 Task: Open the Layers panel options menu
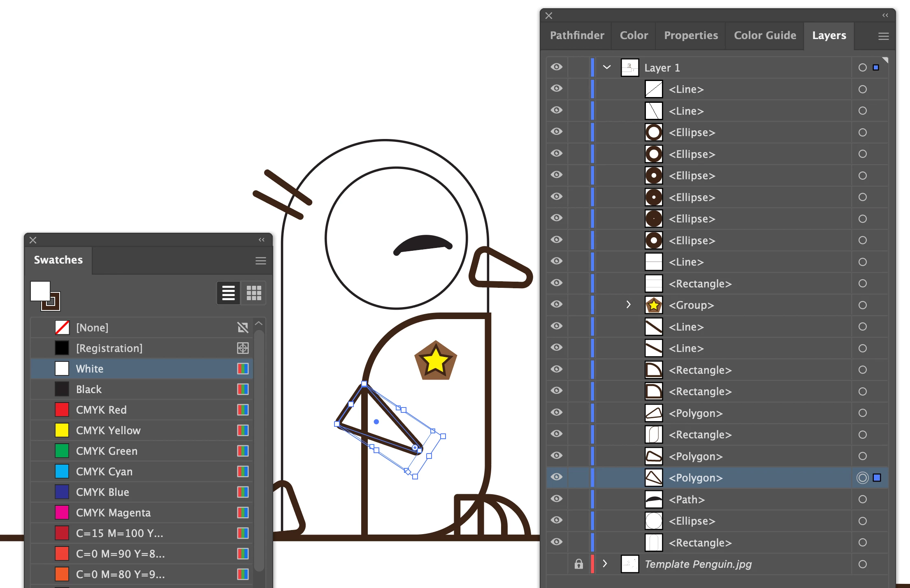click(x=883, y=36)
